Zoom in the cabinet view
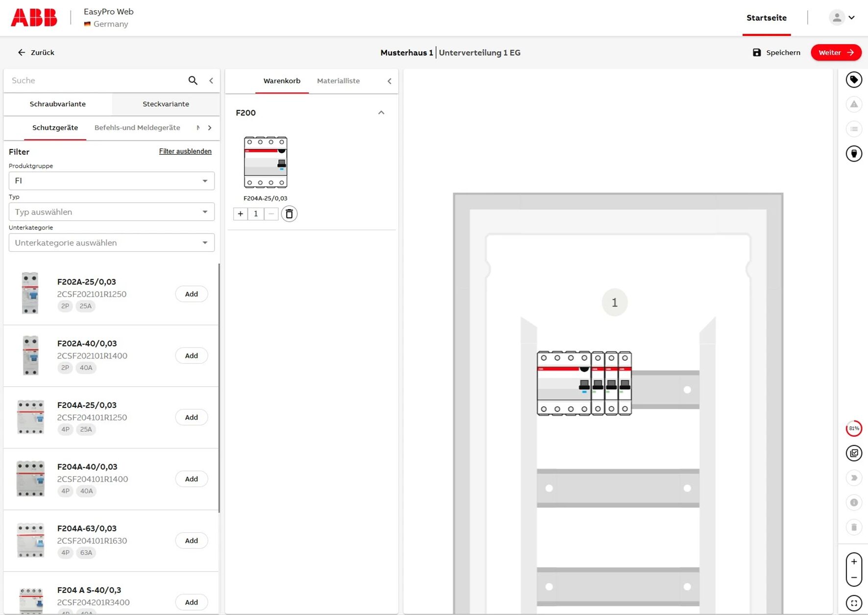 pos(854,562)
